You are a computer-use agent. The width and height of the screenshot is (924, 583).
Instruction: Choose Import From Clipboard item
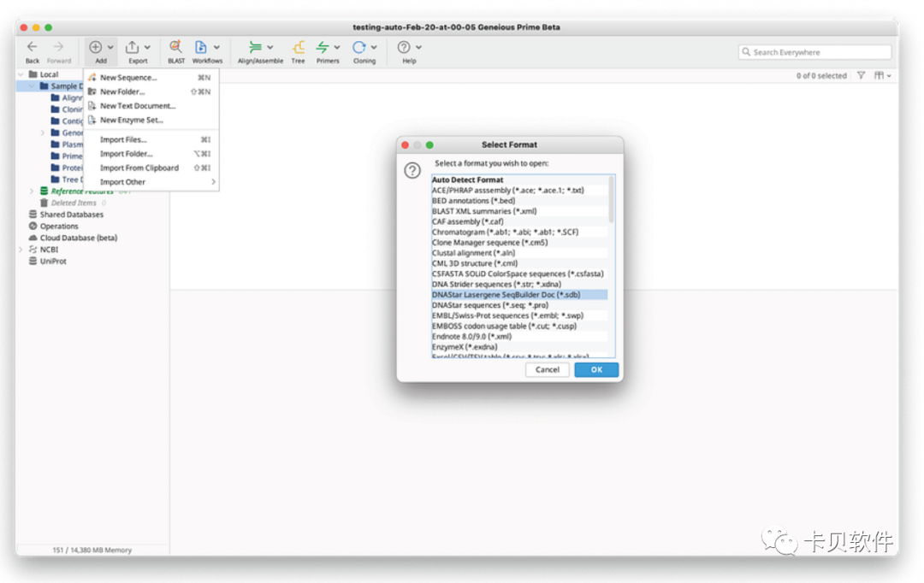(151, 168)
